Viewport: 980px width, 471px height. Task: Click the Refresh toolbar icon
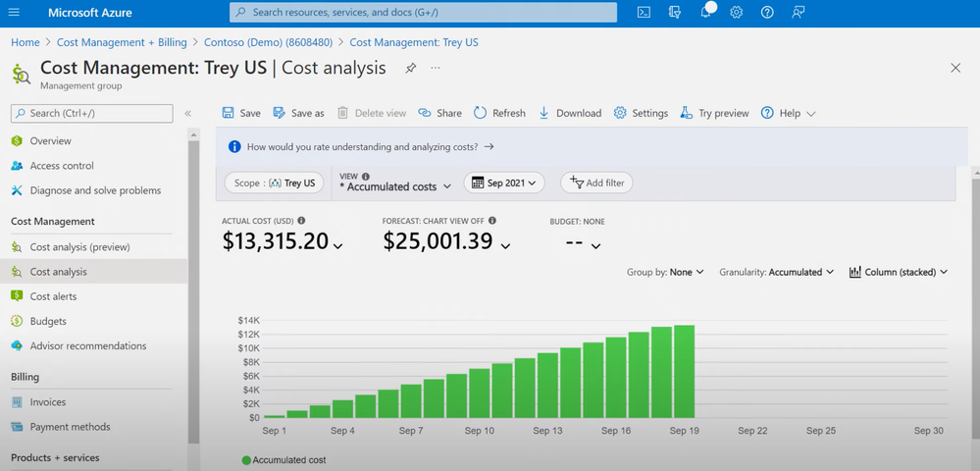(499, 113)
